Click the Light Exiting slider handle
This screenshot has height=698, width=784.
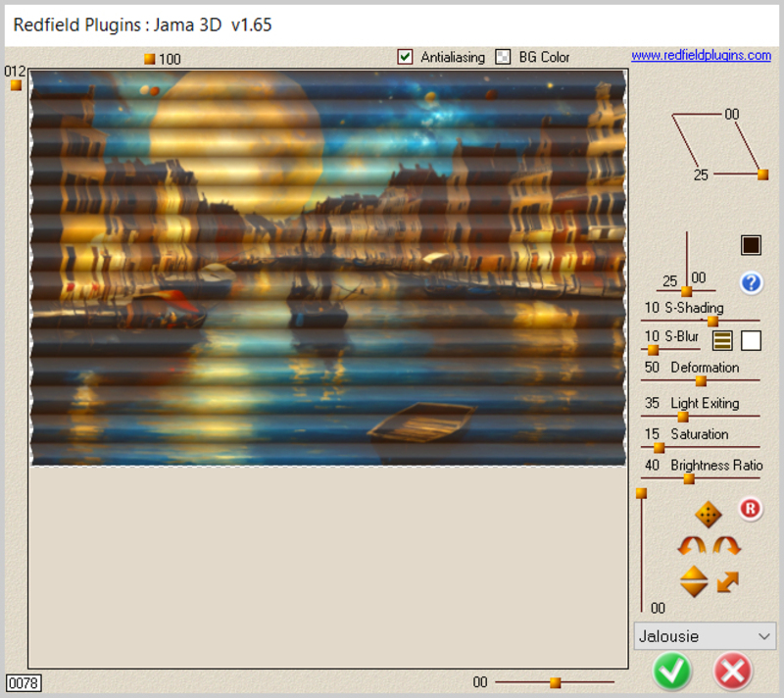(x=683, y=417)
